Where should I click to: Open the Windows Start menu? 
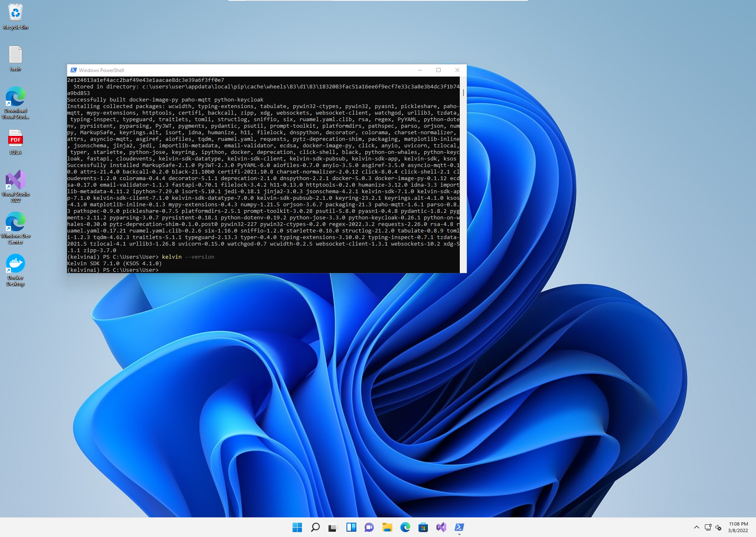297,527
